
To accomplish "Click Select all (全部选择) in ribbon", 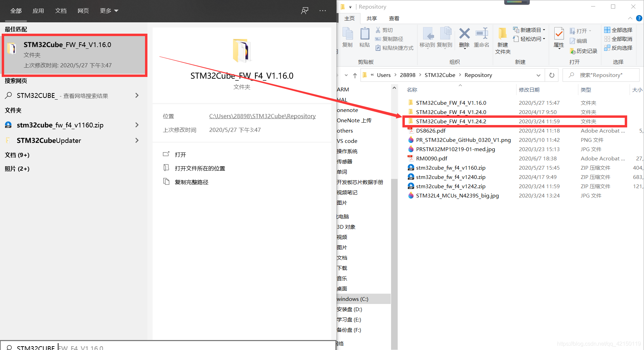I will pos(618,30).
